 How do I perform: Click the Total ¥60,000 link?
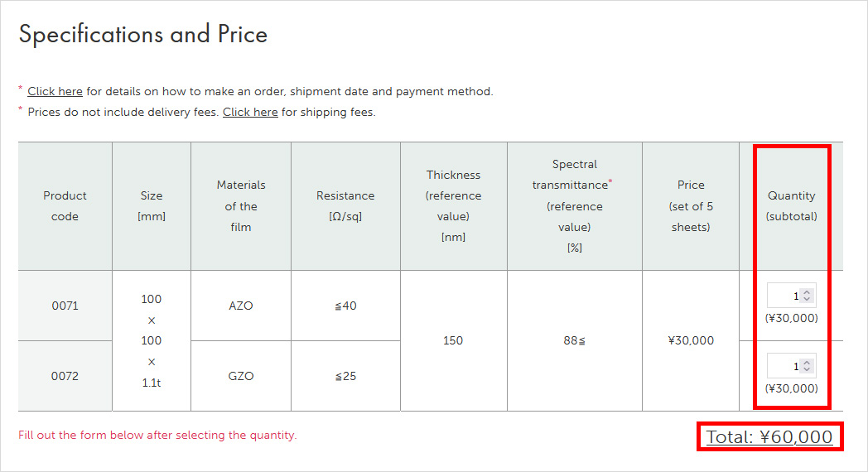coord(769,436)
